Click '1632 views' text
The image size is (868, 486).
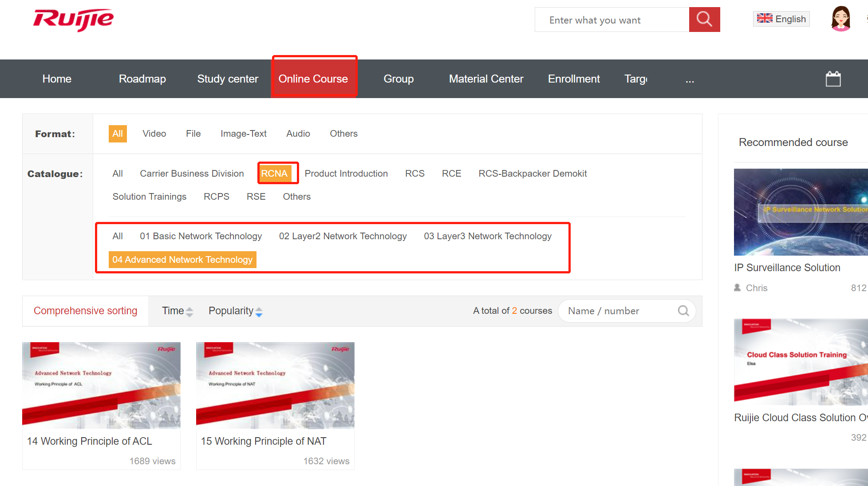326,461
